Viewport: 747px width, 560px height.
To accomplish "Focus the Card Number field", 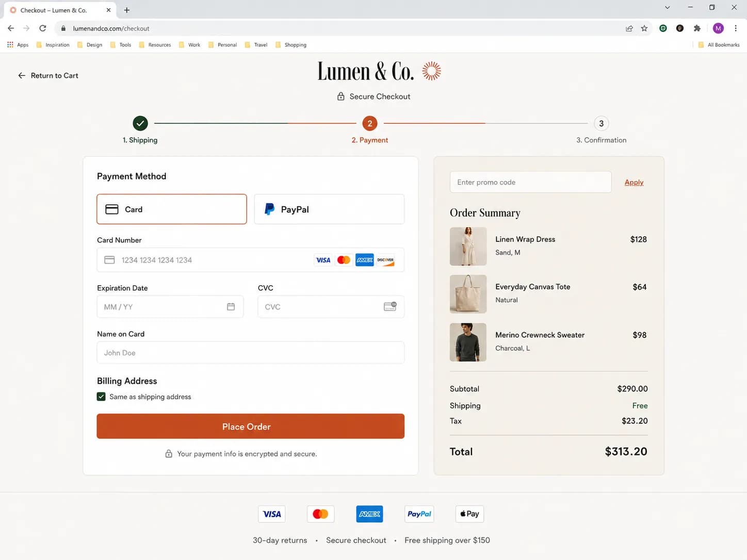I will pyautogui.click(x=251, y=260).
